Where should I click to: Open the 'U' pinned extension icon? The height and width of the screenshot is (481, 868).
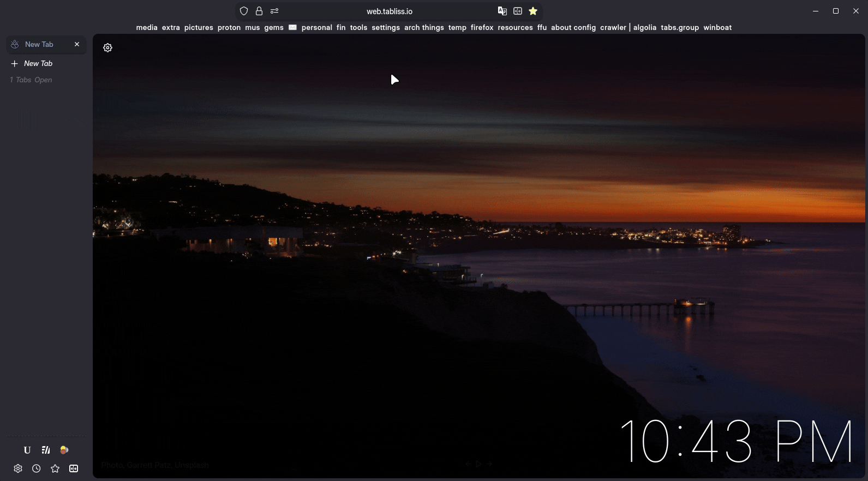coord(27,450)
